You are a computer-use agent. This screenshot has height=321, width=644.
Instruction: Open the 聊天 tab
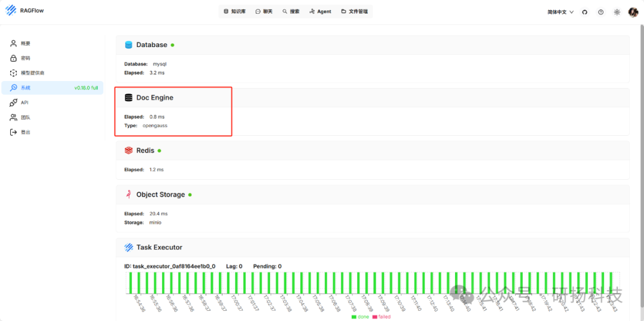tap(264, 11)
